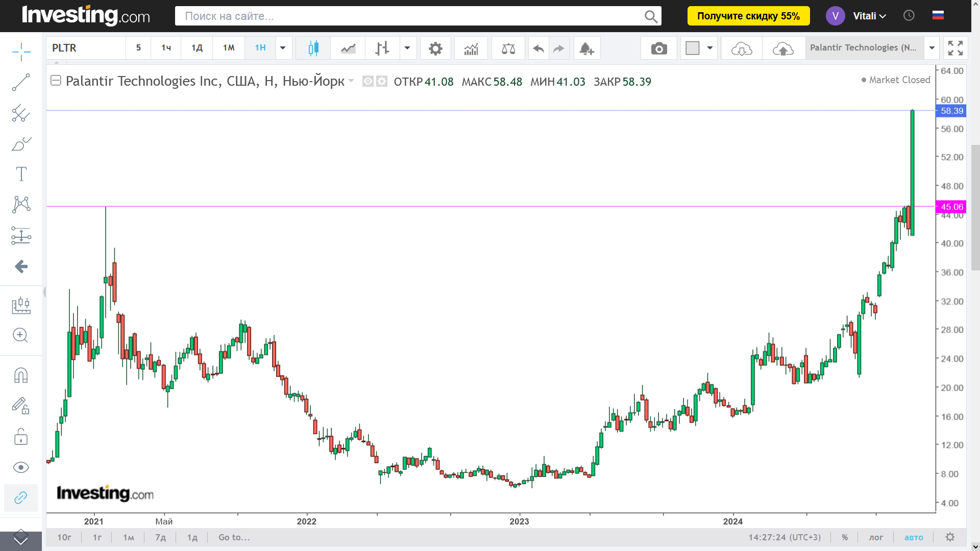Select the text annotation tool

(x=21, y=174)
